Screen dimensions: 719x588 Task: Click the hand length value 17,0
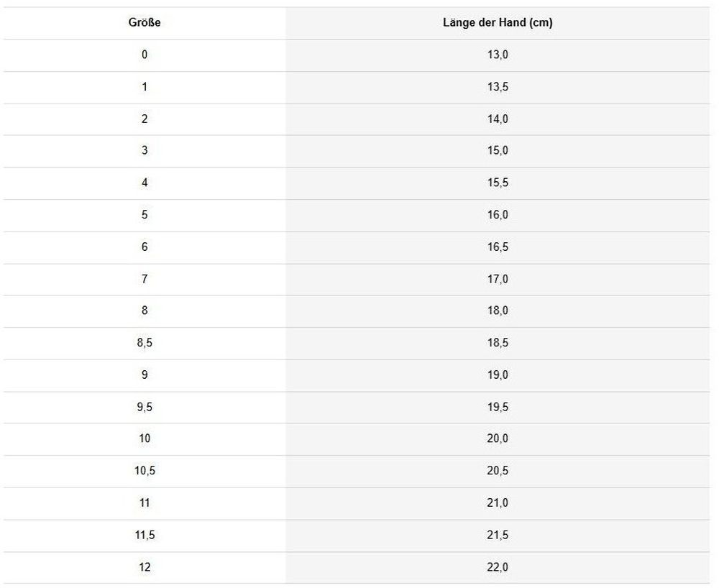[498, 279]
